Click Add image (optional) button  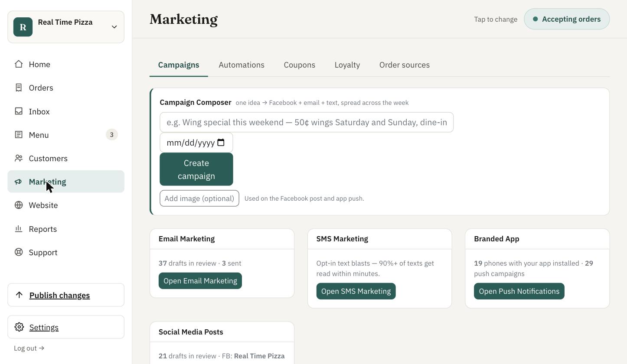click(199, 198)
